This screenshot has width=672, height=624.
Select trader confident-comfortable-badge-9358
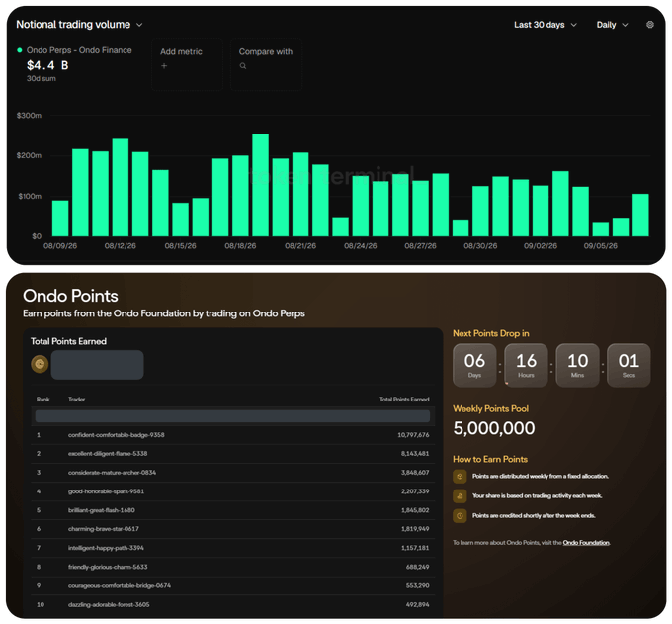click(x=117, y=435)
